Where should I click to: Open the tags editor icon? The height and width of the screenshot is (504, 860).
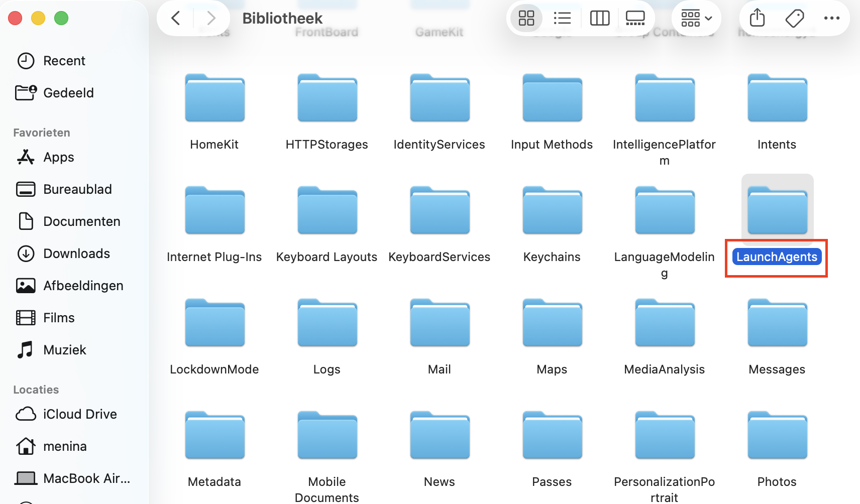(794, 19)
